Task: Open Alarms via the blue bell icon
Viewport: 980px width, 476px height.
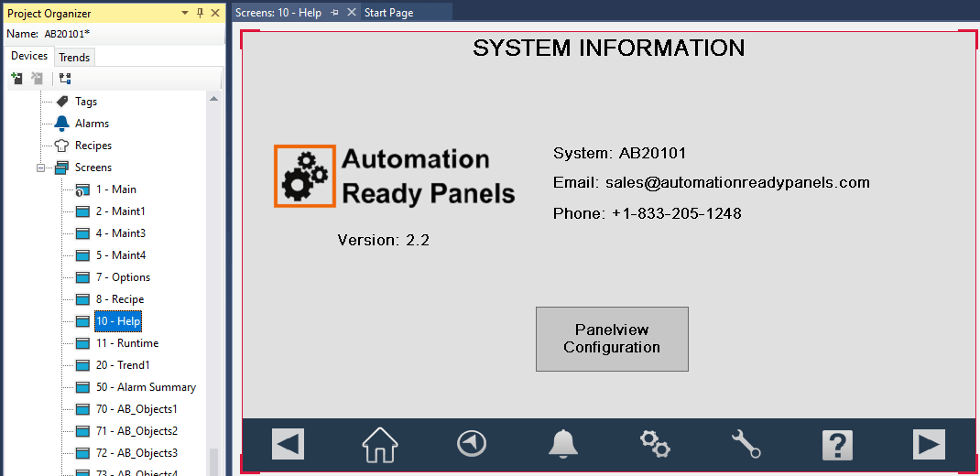Action: click(62, 123)
